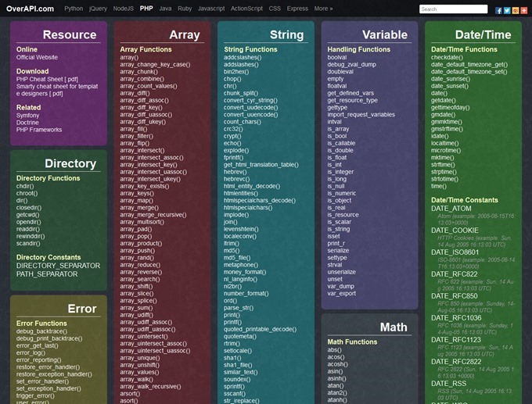Click the sprintf() function link
532x404 pixels.
(x=234, y=386)
